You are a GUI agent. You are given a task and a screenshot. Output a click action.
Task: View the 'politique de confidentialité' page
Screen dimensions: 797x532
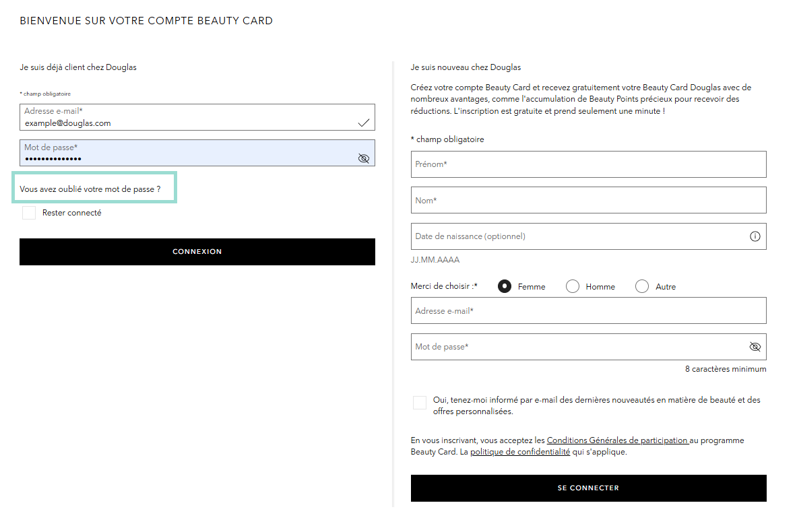click(x=519, y=451)
